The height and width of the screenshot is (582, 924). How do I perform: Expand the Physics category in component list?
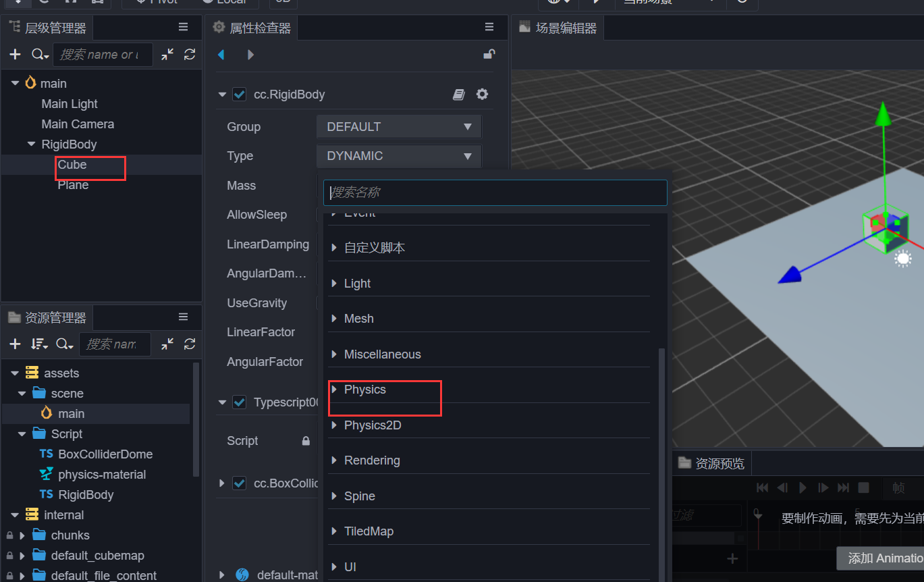coord(365,390)
